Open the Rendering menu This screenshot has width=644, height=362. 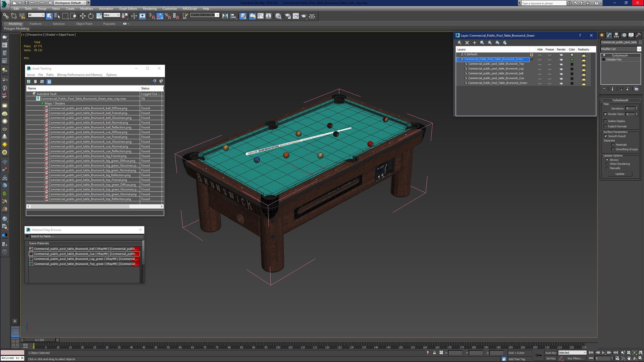[150, 9]
